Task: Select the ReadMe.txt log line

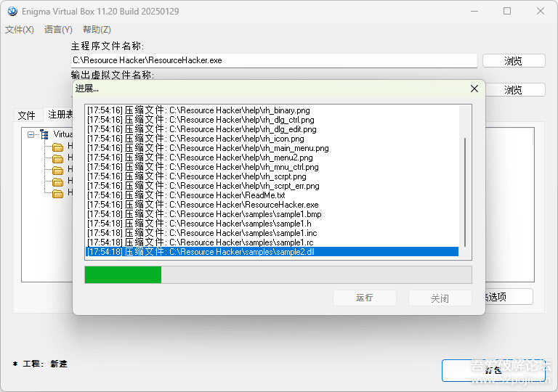Action: click(272, 195)
